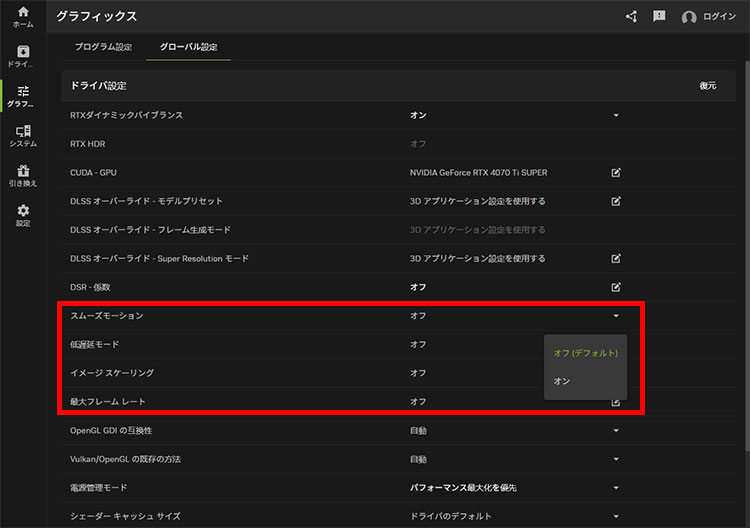Collapse the スムーズモーション dropdown arrow
The width and height of the screenshot is (750, 528).
[616, 316]
